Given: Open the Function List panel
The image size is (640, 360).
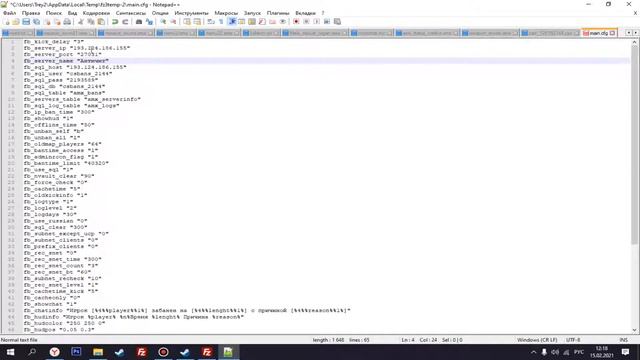Looking at the screenshot, I should (262, 22).
